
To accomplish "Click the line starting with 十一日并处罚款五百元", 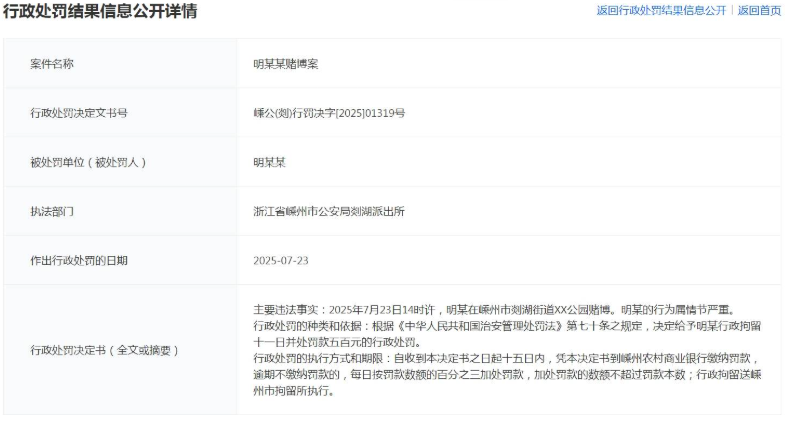I will (336, 342).
